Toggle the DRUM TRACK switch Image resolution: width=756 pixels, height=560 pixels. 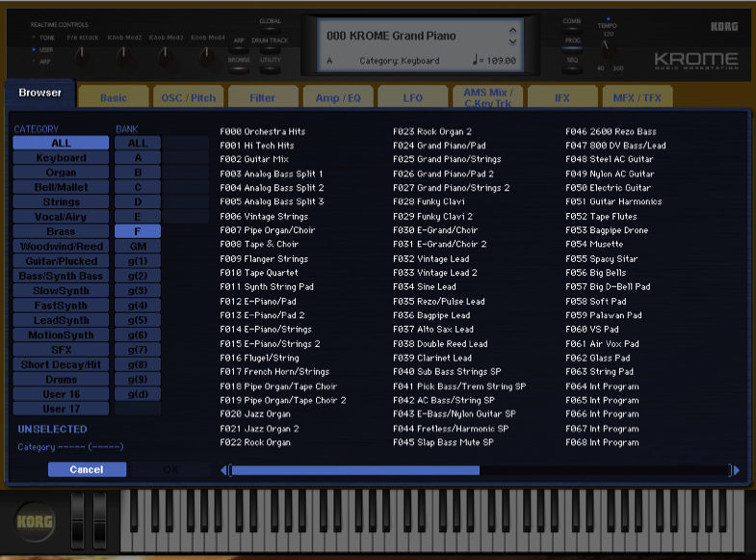pyautogui.click(x=270, y=50)
